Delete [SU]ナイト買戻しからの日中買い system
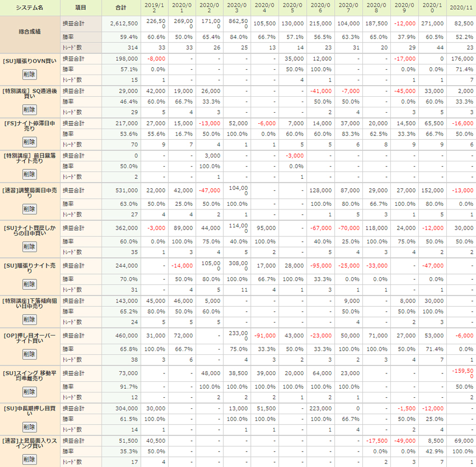The image size is (476, 467). [30, 246]
